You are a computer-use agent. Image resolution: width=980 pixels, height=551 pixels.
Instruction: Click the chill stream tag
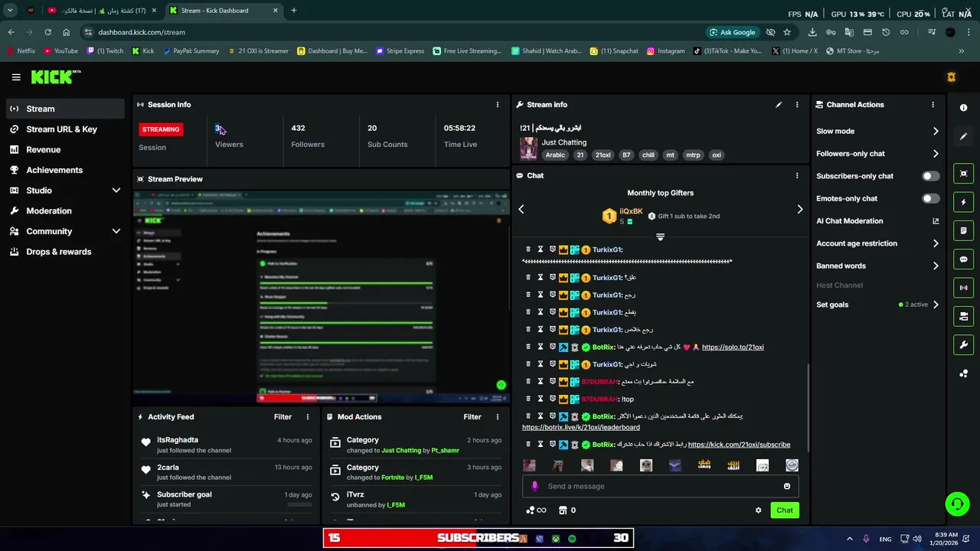click(648, 155)
